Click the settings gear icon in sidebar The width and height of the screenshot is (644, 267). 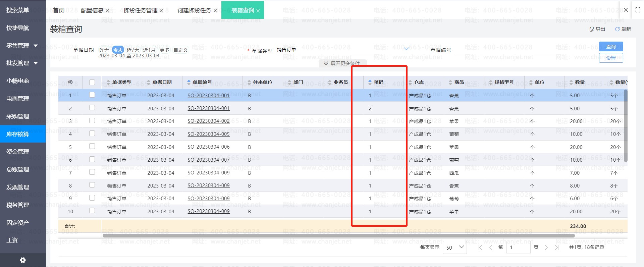[x=23, y=260]
